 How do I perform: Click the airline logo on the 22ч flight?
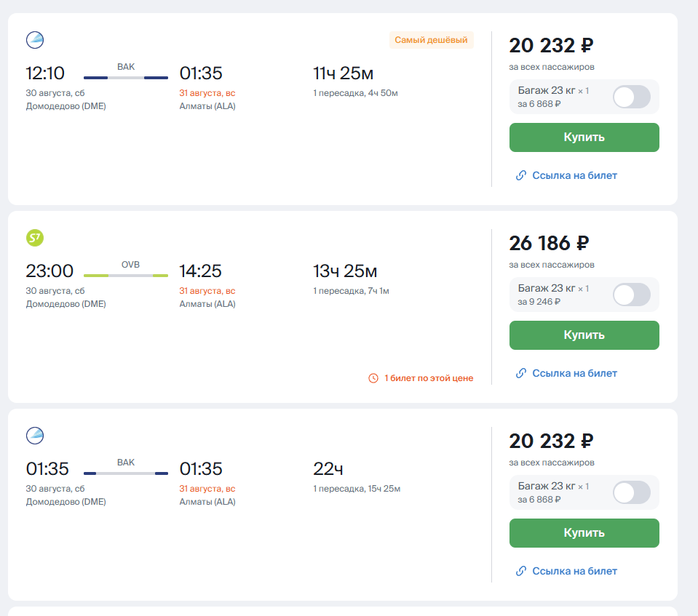pos(35,436)
